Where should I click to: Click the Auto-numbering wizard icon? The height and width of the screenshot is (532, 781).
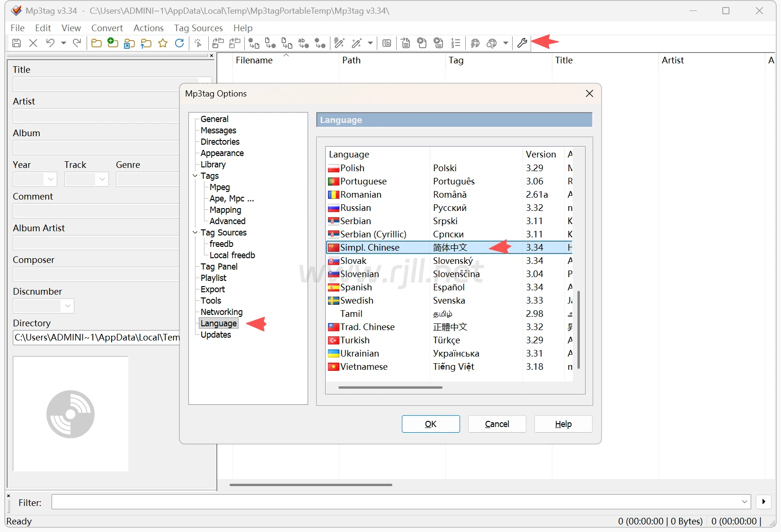pyautogui.click(x=455, y=44)
